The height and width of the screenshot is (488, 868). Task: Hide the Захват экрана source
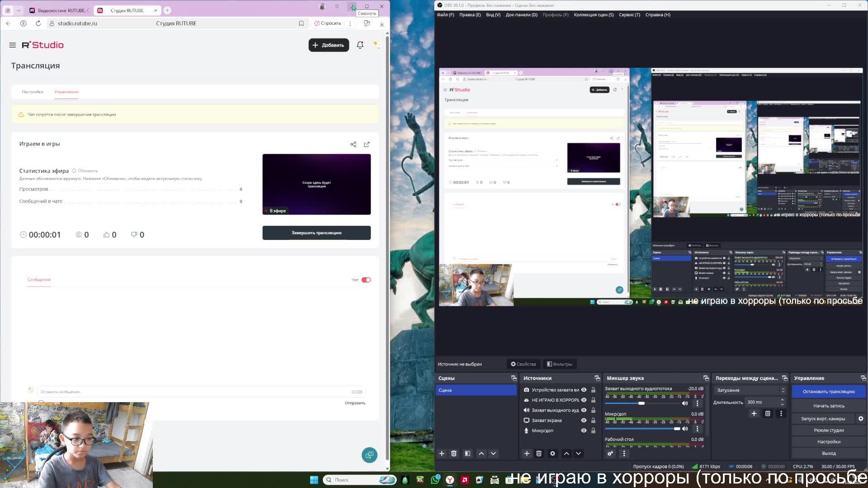tap(584, 421)
